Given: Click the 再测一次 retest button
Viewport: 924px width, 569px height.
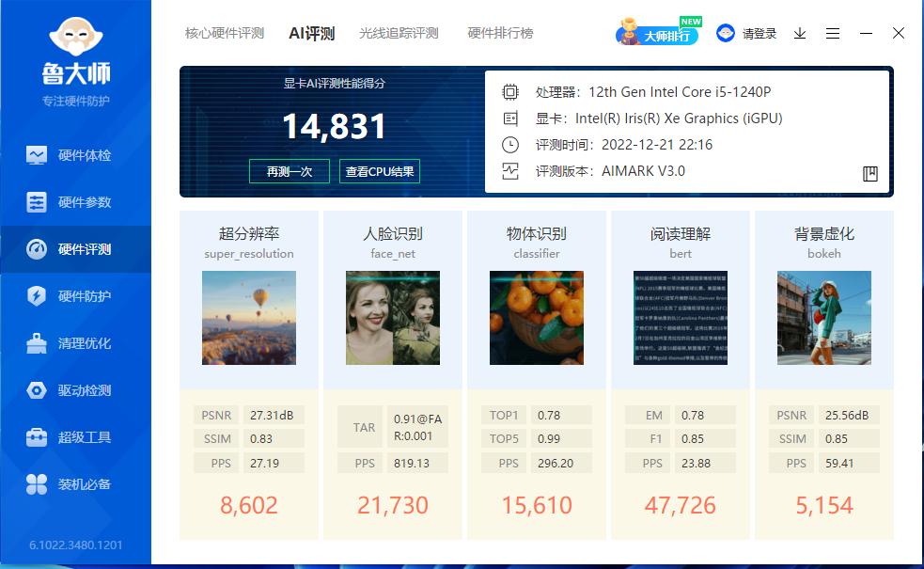Looking at the screenshot, I should click(x=289, y=171).
